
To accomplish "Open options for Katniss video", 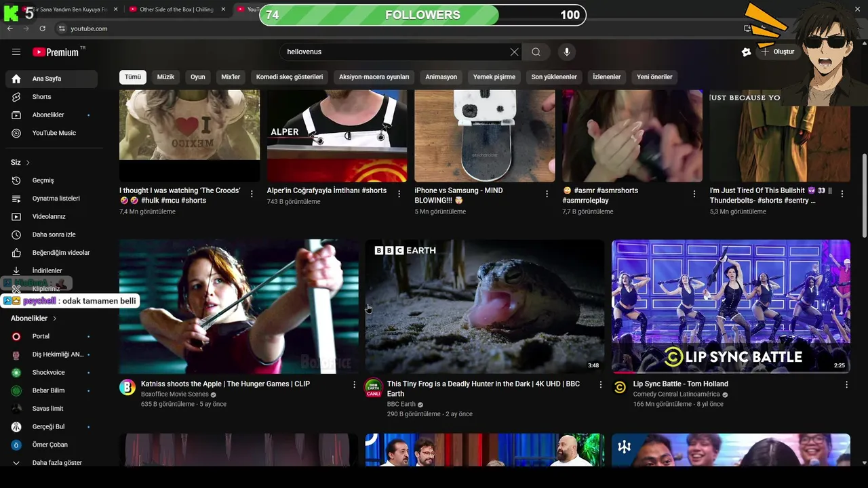I will point(353,384).
